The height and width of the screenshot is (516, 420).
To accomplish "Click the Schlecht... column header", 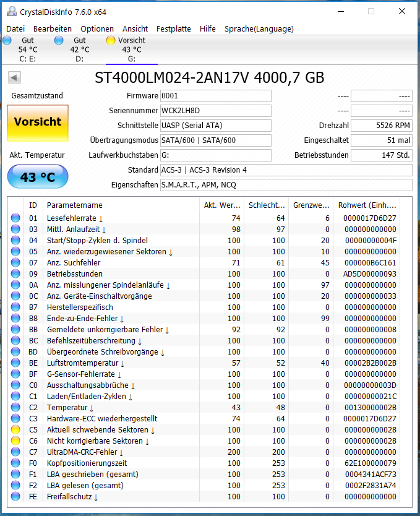I will pyautogui.click(x=267, y=205).
